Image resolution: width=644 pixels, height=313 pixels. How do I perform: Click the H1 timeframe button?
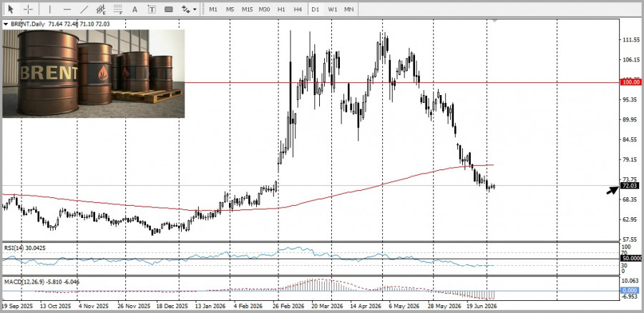point(281,9)
